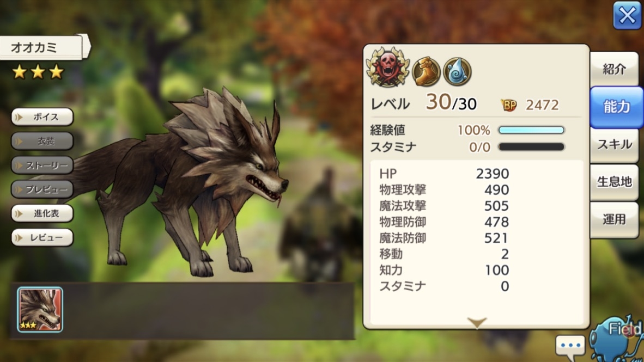
Task: Click the 経験値 experience progress bar
Action: coord(531,130)
